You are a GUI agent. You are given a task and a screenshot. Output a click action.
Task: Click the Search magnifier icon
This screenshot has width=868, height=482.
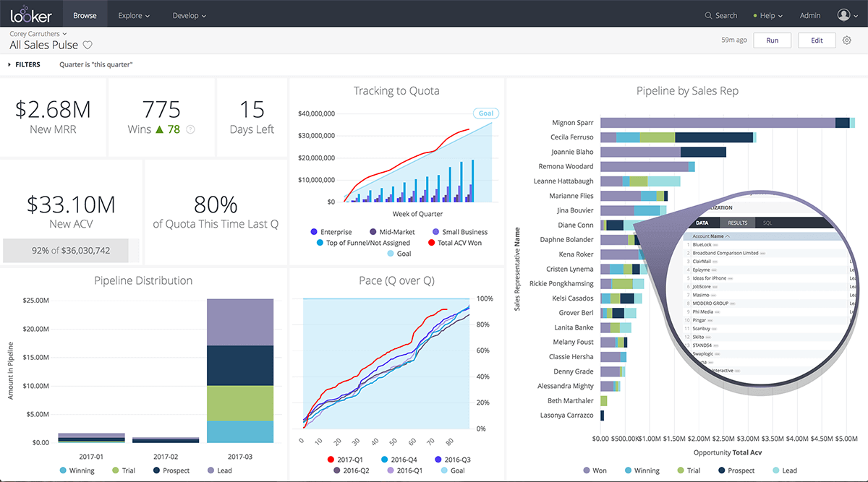(708, 15)
